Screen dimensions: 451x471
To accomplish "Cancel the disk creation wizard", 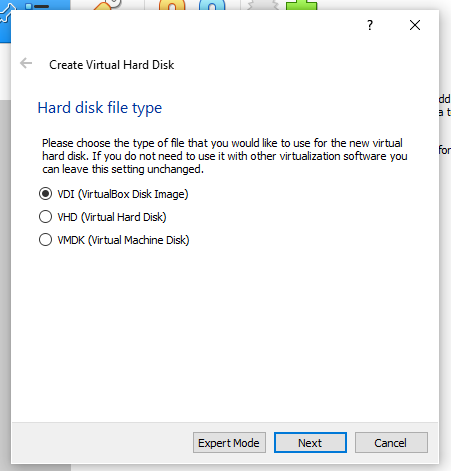I will click(391, 443).
